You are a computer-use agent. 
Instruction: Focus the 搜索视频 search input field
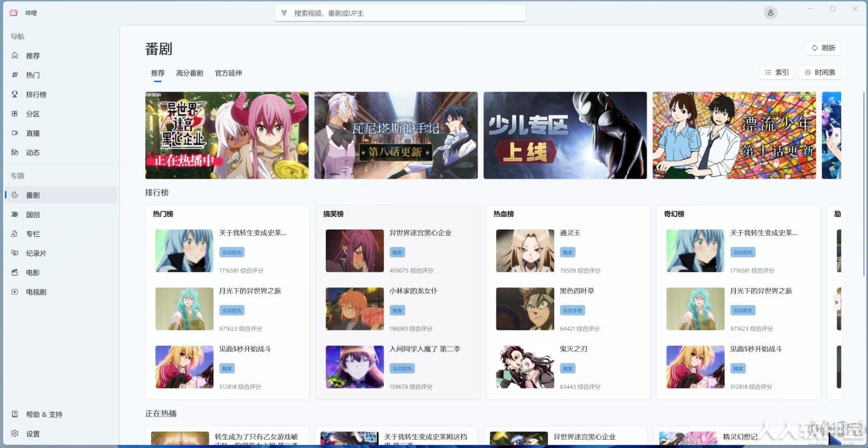point(400,13)
